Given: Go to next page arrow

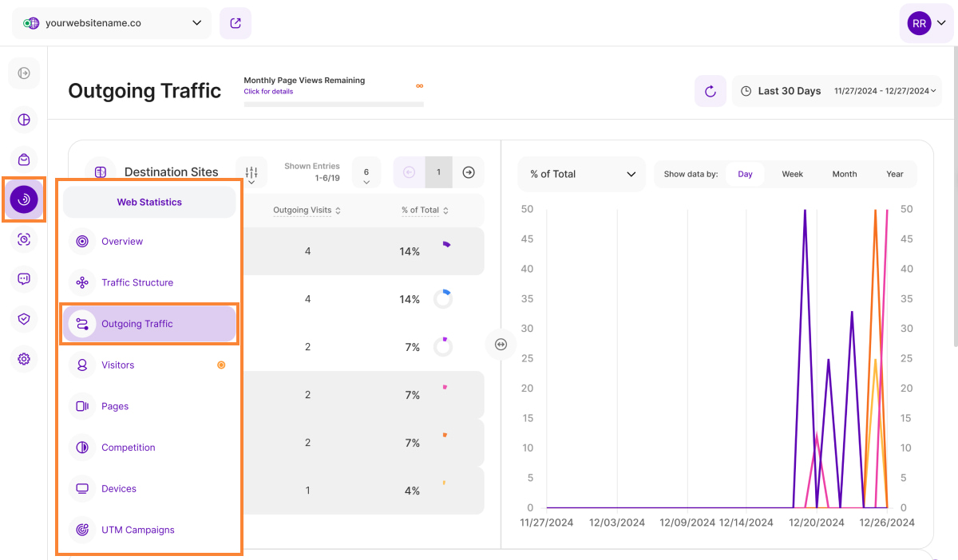Looking at the screenshot, I should pos(469,172).
